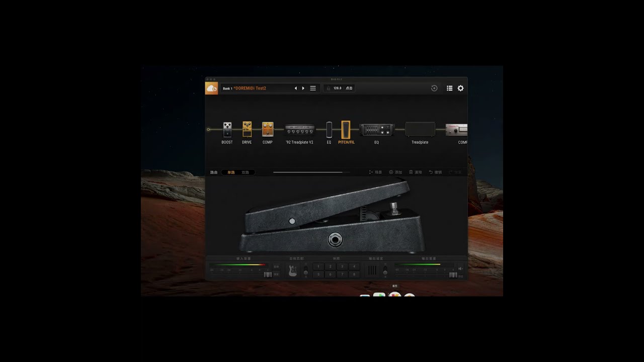Open the preset list icon at top right
This screenshot has width=644, height=362.
449,88
